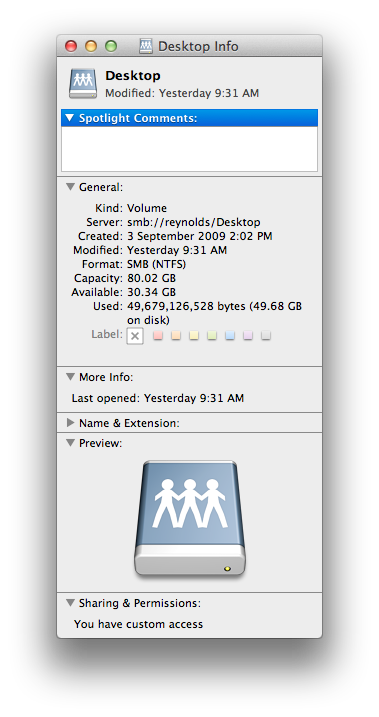Expand the Name & Extension section
This screenshot has width=379, height=717.
pos(70,423)
